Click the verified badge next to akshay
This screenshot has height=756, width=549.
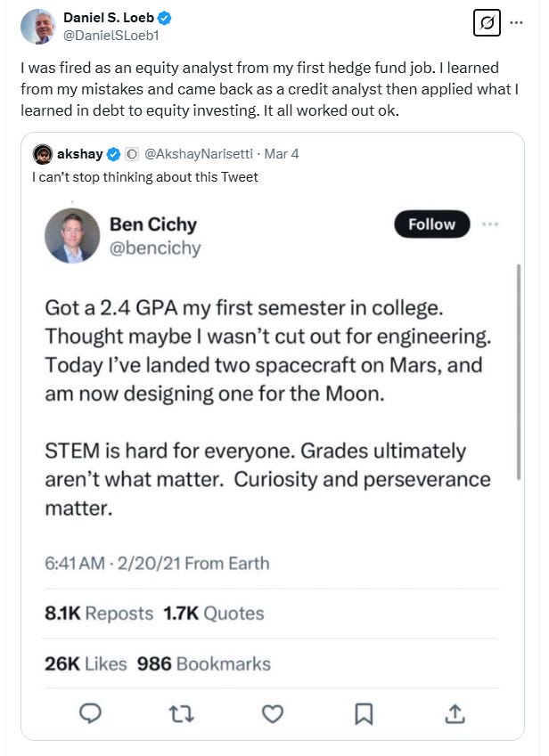(115, 154)
